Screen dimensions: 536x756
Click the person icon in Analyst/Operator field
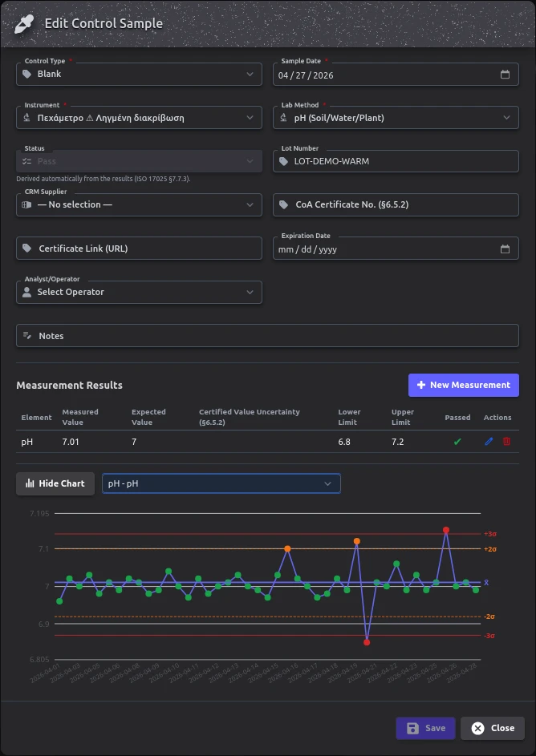pyautogui.click(x=27, y=292)
